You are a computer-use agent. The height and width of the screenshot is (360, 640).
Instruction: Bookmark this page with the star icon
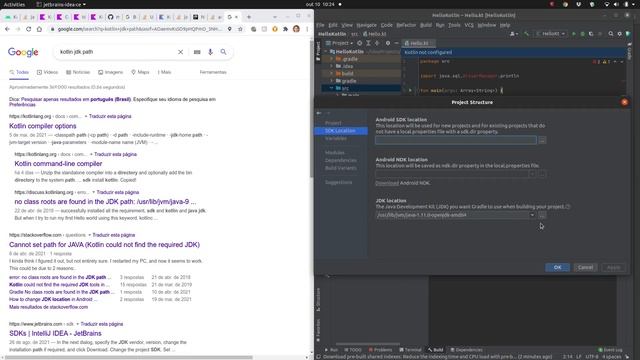point(240,29)
